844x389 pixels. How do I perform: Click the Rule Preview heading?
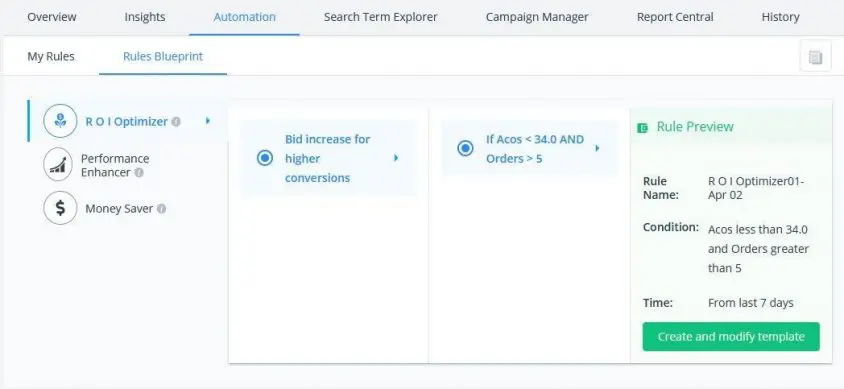tap(695, 127)
